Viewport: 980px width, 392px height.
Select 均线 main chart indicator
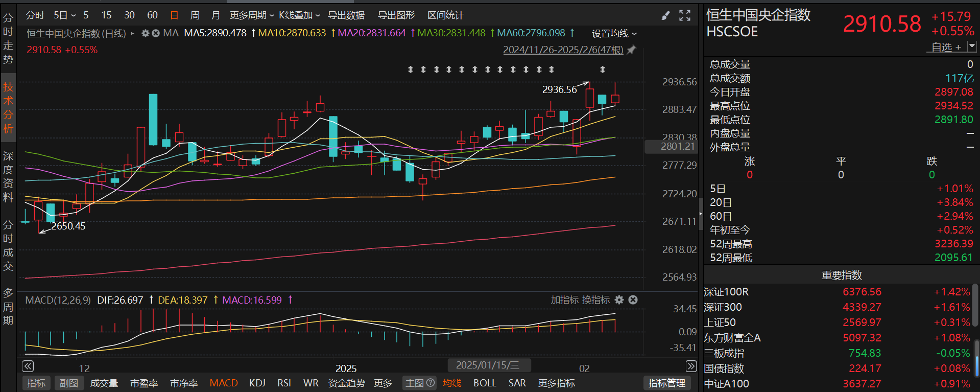pyautogui.click(x=452, y=383)
